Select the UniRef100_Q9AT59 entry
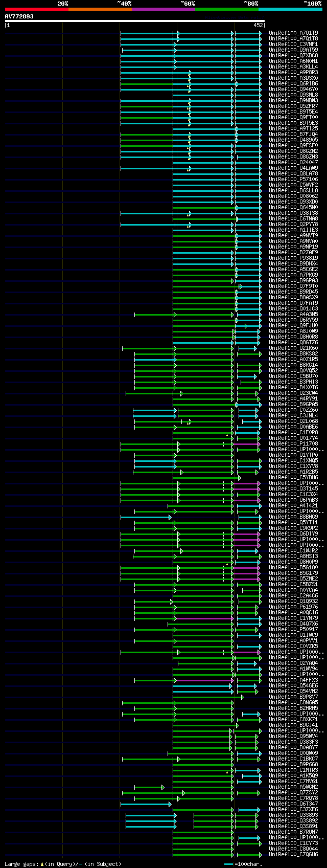This screenshot has width=327, height=868. point(293,50)
